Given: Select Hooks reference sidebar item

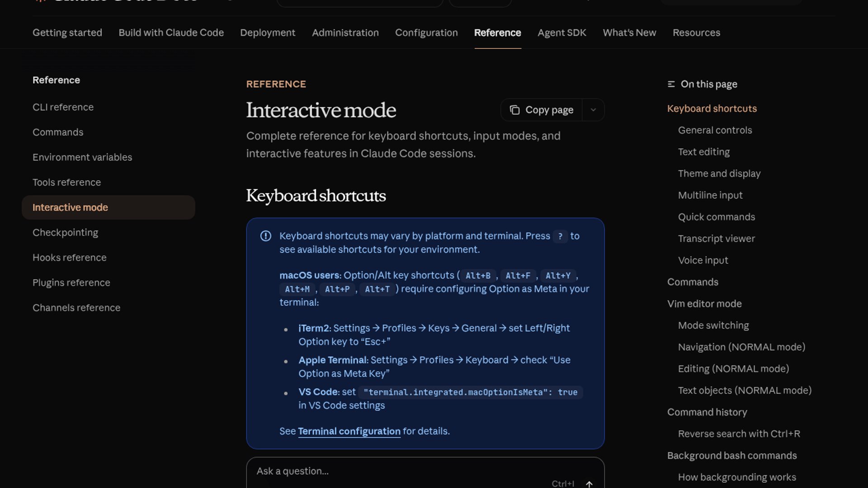Looking at the screenshot, I should [69, 258].
